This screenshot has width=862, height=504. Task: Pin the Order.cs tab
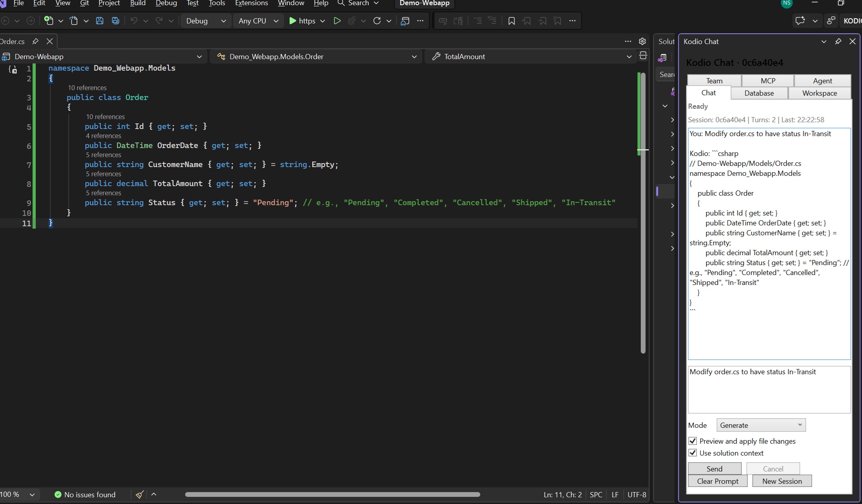point(35,41)
